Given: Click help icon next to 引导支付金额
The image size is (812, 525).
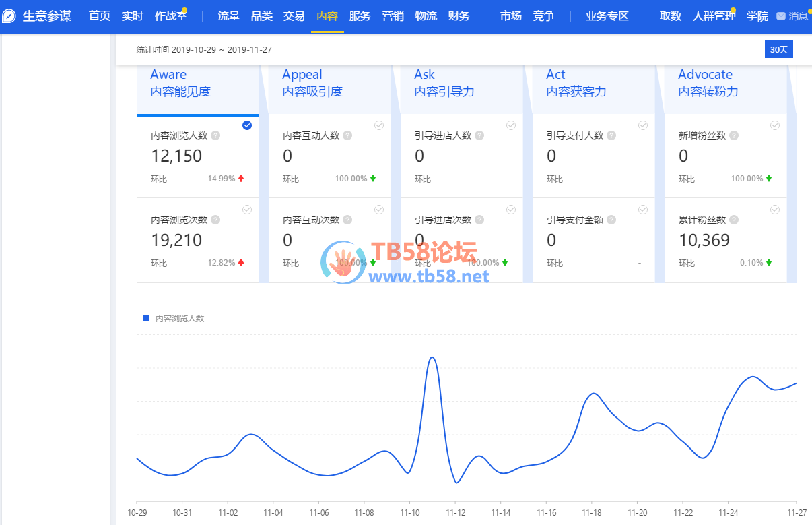Looking at the screenshot, I should [611, 220].
